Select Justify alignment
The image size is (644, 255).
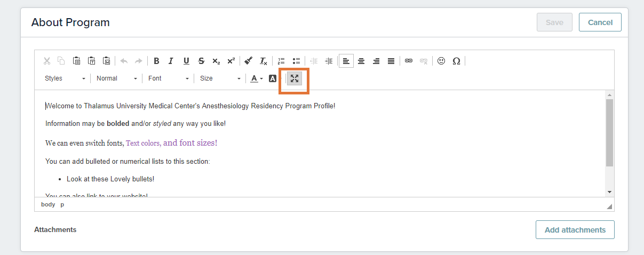[x=391, y=61]
